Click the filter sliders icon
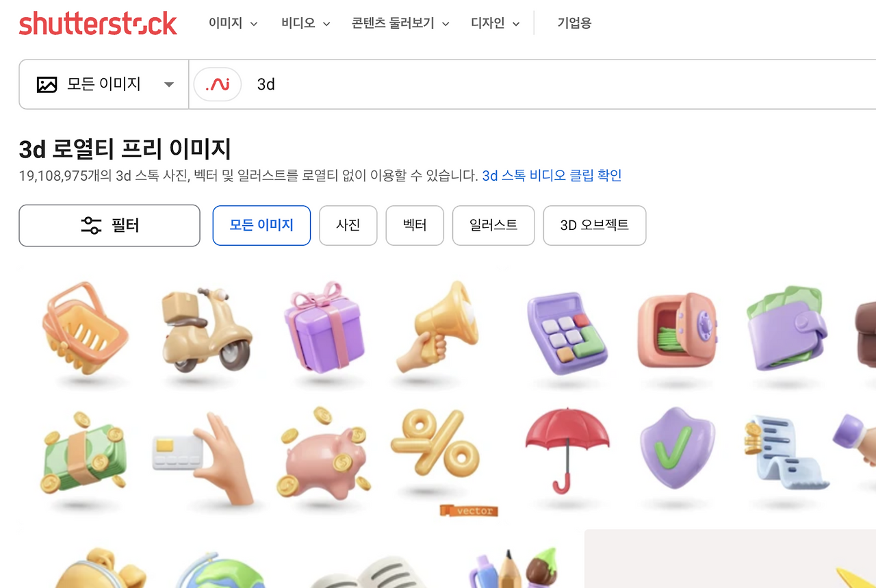 click(91, 225)
